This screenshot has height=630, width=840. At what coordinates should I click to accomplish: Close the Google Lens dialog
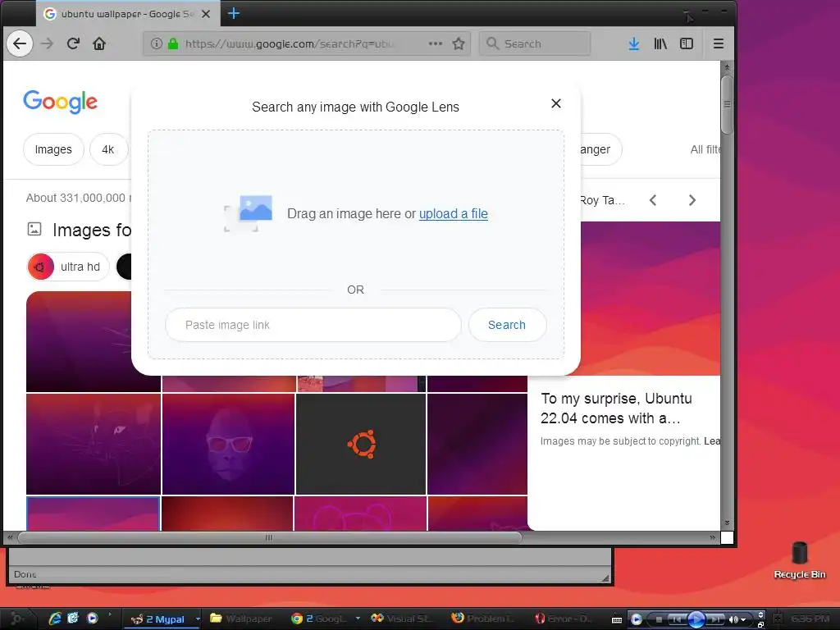point(556,103)
